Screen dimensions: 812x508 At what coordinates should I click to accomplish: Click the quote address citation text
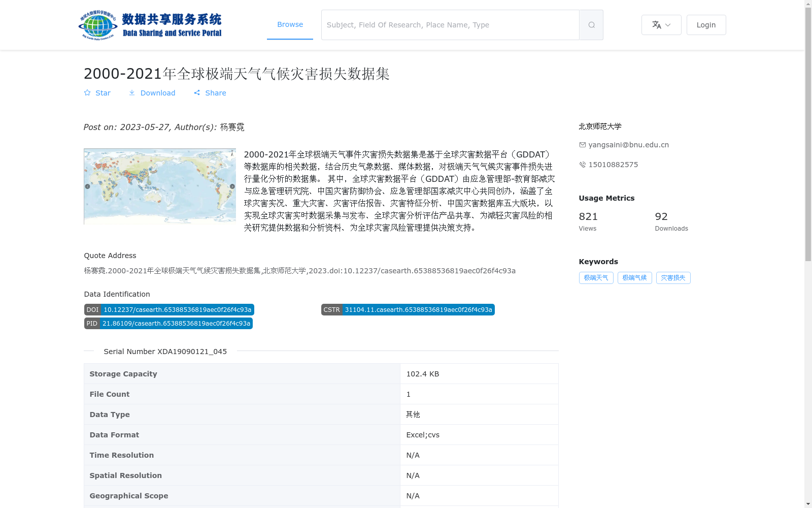[x=299, y=271]
